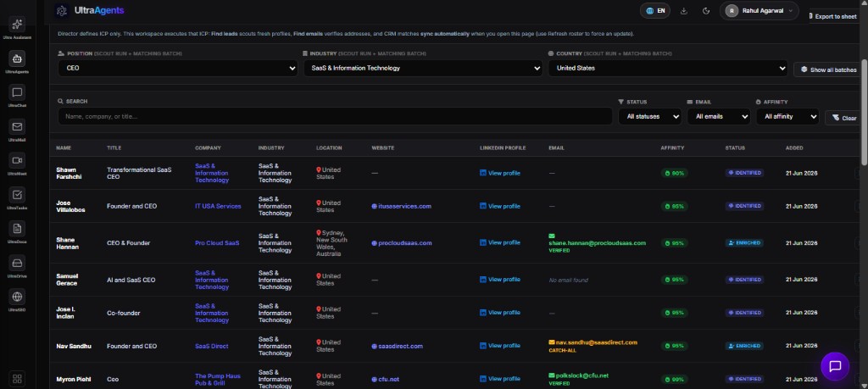Click the download icon in header
The image size is (868, 389).
point(684,10)
